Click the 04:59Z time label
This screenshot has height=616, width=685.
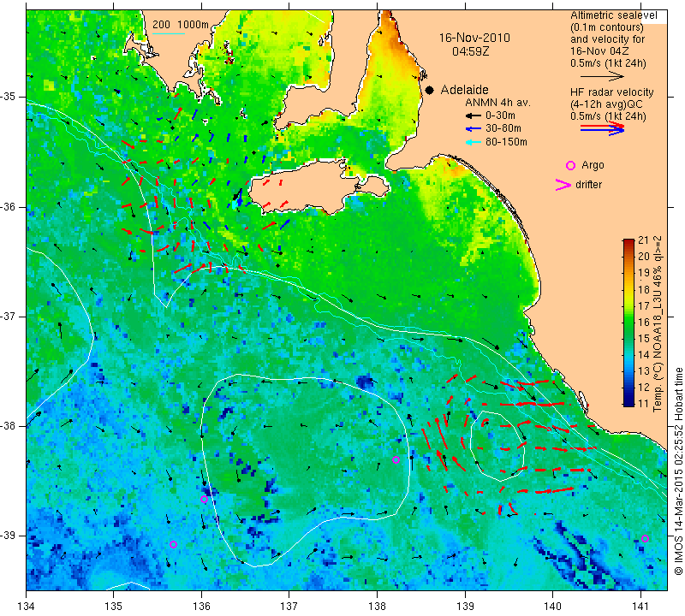(x=470, y=51)
